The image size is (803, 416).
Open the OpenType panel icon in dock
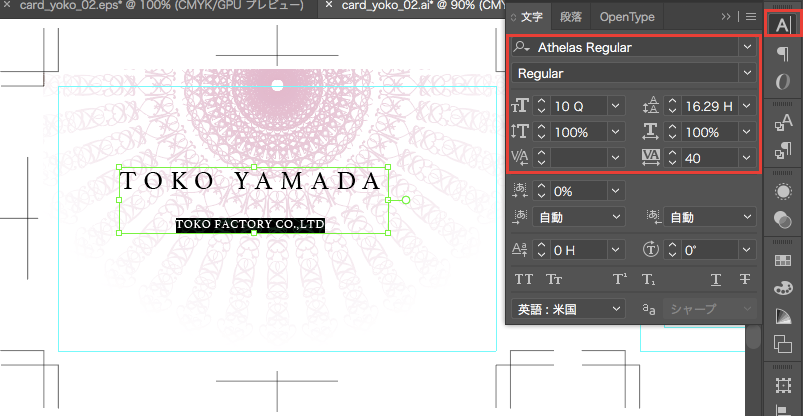(x=783, y=81)
